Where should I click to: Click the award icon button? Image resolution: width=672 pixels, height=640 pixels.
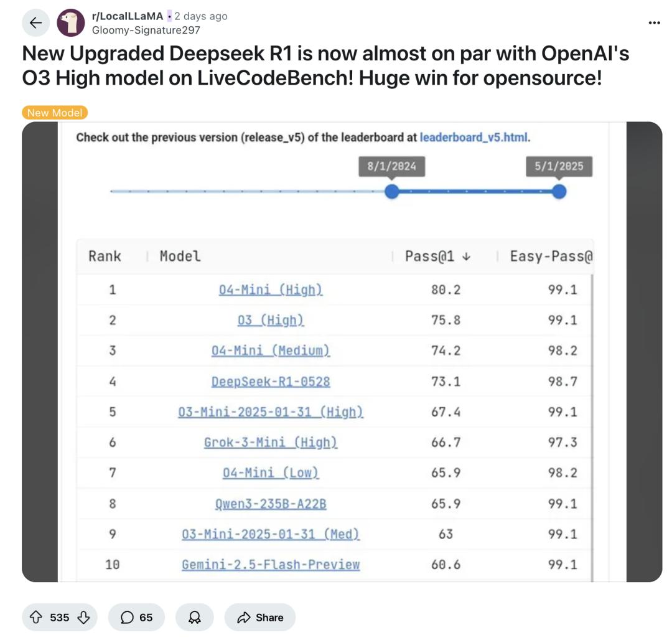pyautogui.click(x=195, y=617)
